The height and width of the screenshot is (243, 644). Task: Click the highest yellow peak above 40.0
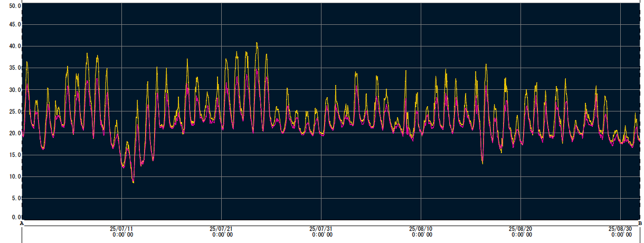pyautogui.click(x=257, y=43)
